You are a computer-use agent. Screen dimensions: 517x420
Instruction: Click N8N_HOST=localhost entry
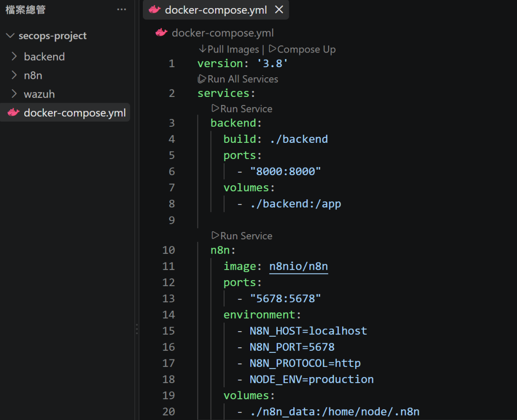pyautogui.click(x=308, y=331)
